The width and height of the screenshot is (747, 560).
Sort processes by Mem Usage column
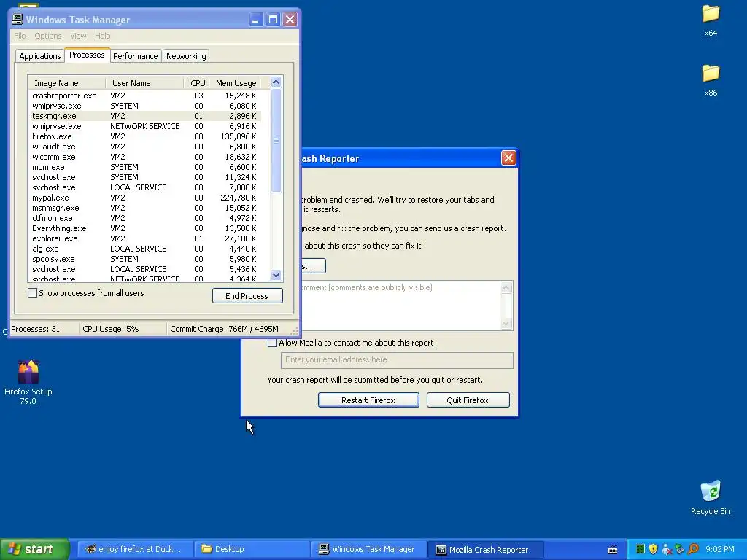[x=236, y=83]
